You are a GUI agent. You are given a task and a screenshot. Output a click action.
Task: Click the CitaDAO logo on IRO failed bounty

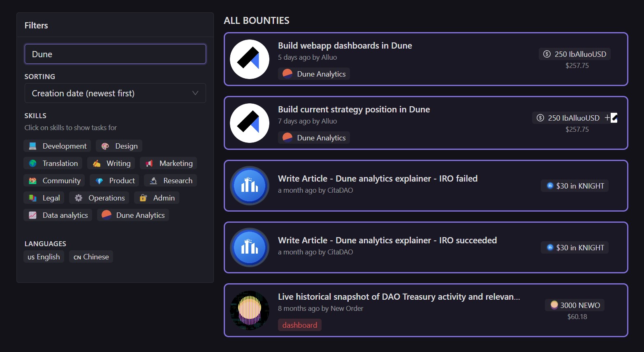point(250,186)
